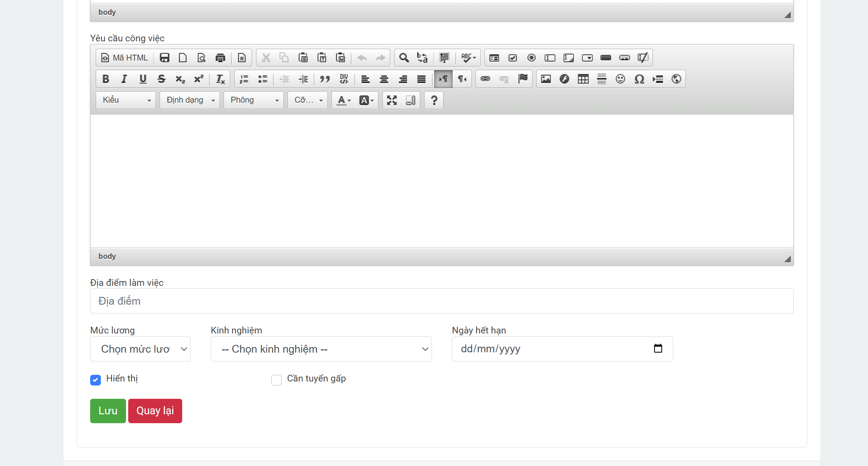Click the Preview page icon
The image size is (868, 466).
coord(201,58)
